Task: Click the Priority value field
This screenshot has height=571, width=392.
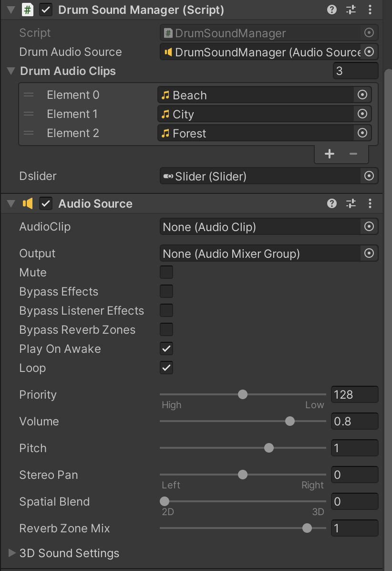Action: (354, 395)
